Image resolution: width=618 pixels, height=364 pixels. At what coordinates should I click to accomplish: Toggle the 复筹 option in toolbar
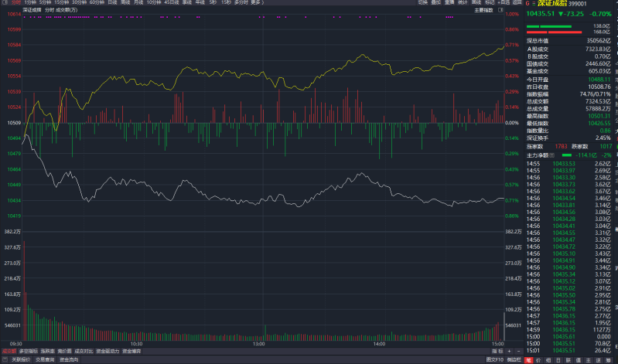pyautogui.click(x=448, y=2)
